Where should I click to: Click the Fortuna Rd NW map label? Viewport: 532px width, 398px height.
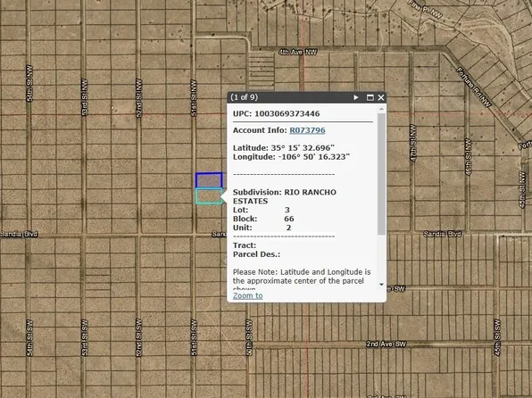pyautogui.click(x=474, y=87)
